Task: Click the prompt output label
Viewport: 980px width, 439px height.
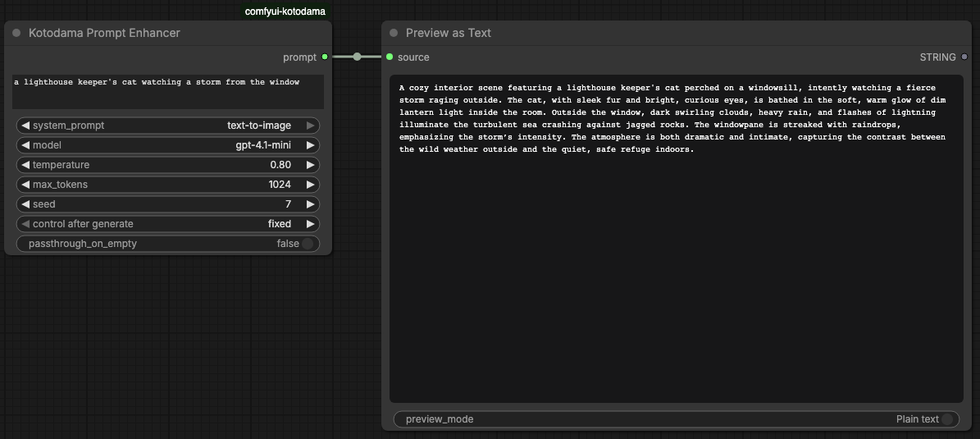Action: pos(300,57)
